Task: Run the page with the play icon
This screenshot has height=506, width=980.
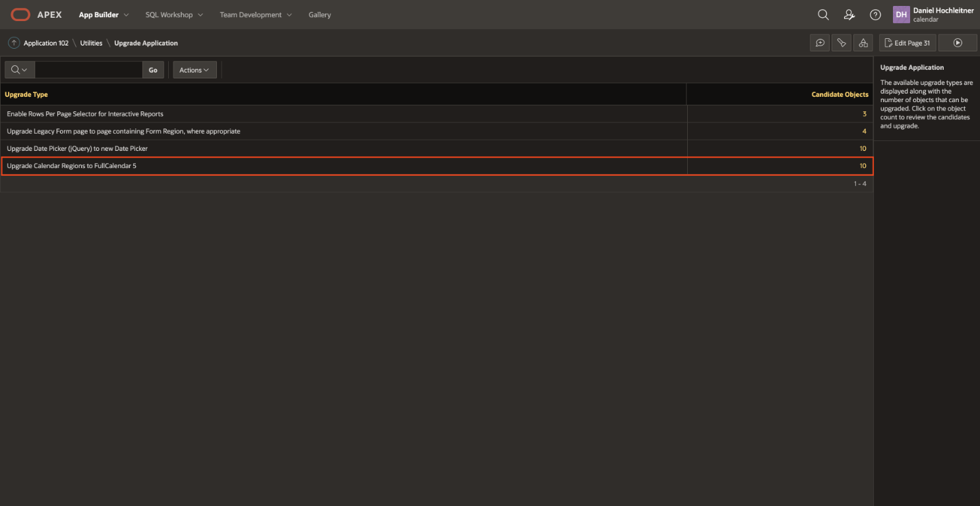Action: coord(958,43)
